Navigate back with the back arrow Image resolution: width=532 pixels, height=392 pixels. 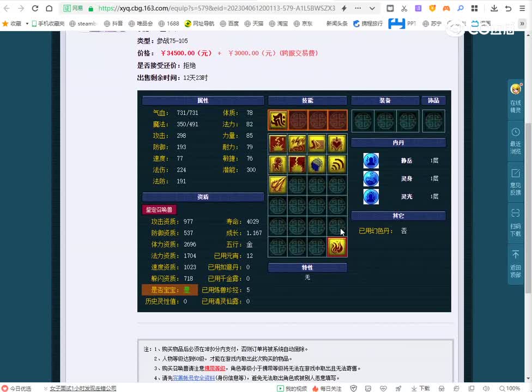pyautogui.click(x=7, y=8)
